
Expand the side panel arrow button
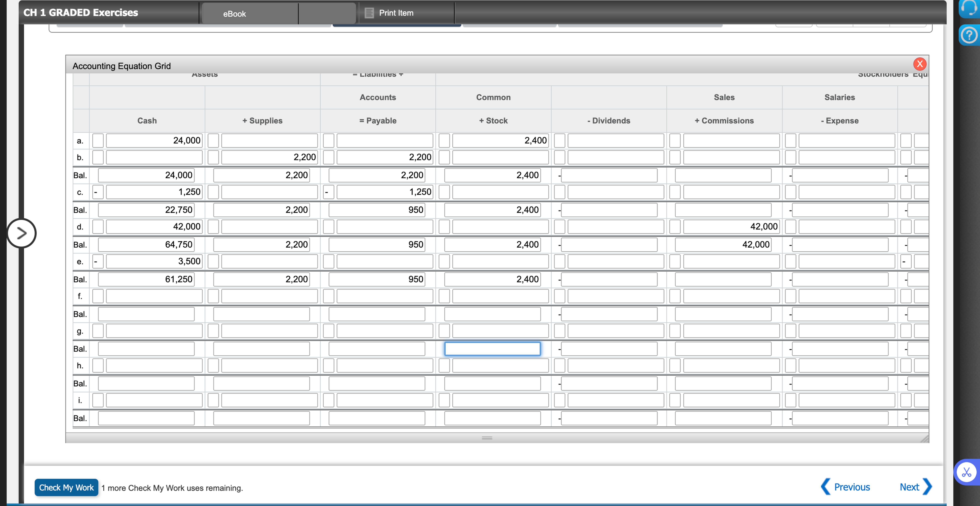[x=22, y=233]
